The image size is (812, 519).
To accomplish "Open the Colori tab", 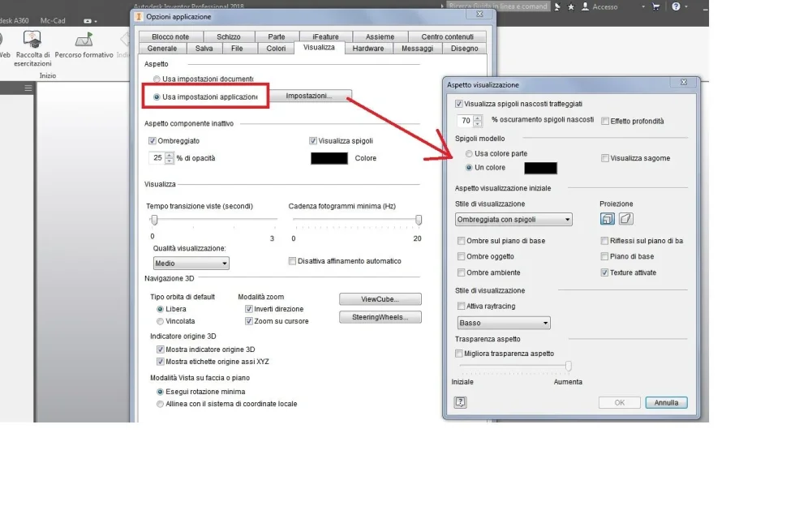I will coord(276,49).
